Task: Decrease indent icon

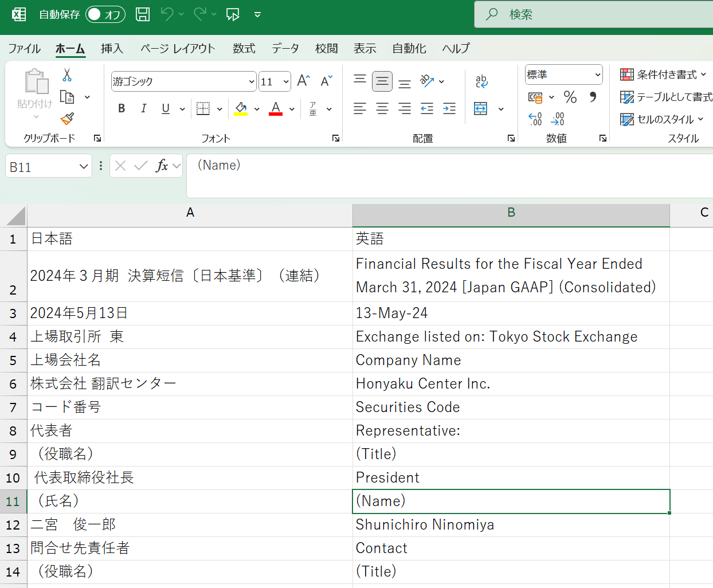Action: pos(427,108)
